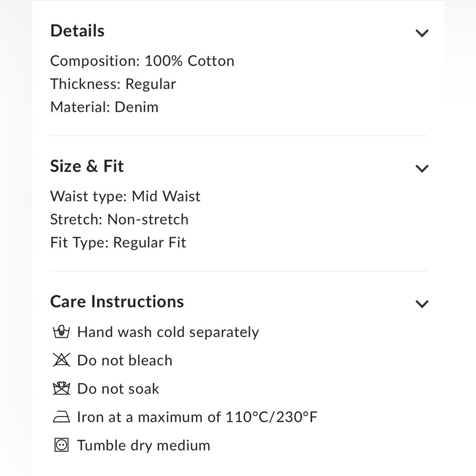Screen dimensions: 476x476
Task: Click the tumble dry medium icon
Action: pyautogui.click(x=61, y=445)
